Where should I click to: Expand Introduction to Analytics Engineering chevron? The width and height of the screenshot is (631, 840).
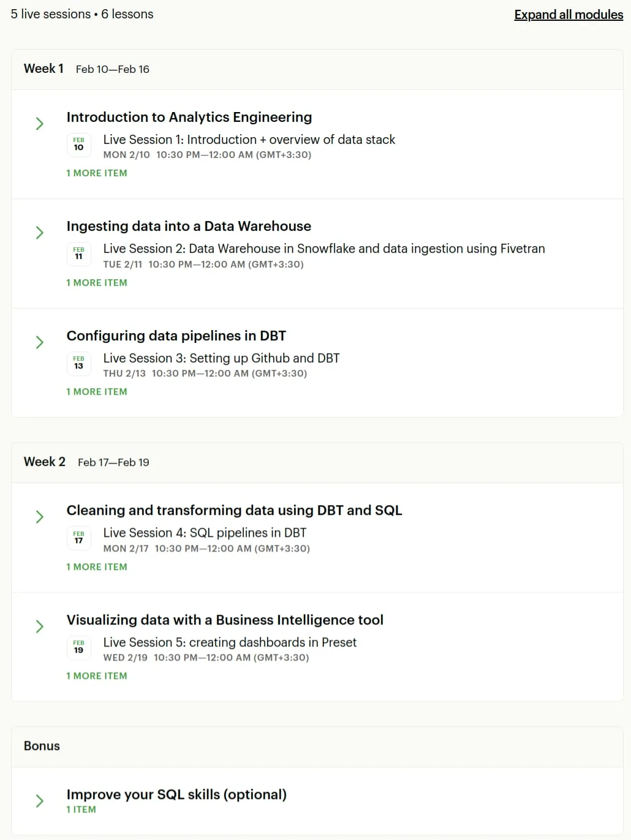point(40,124)
